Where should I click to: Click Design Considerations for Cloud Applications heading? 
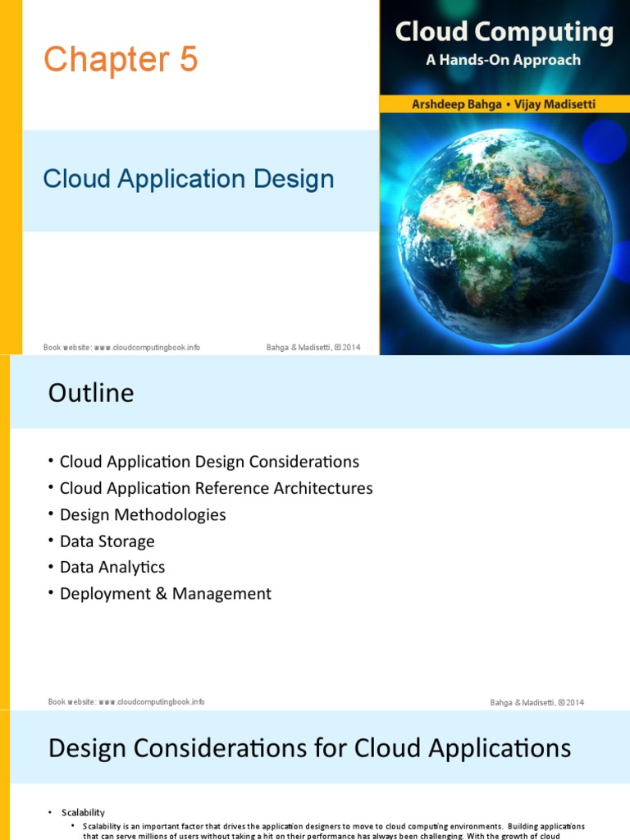[x=310, y=748]
